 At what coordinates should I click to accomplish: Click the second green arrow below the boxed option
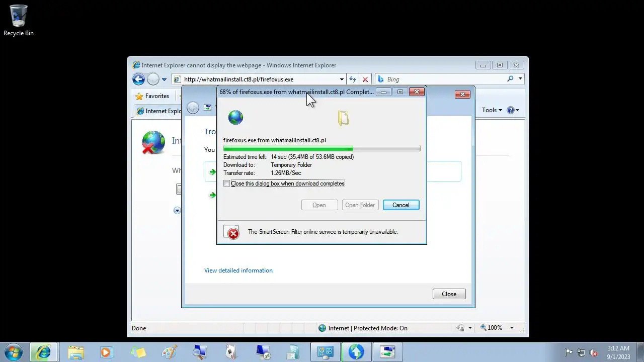click(212, 195)
